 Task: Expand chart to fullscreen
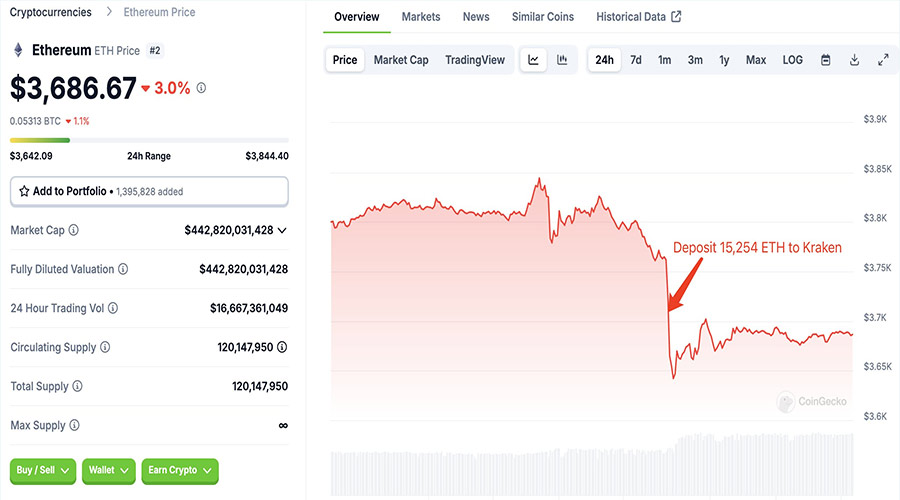pos(883,60)
